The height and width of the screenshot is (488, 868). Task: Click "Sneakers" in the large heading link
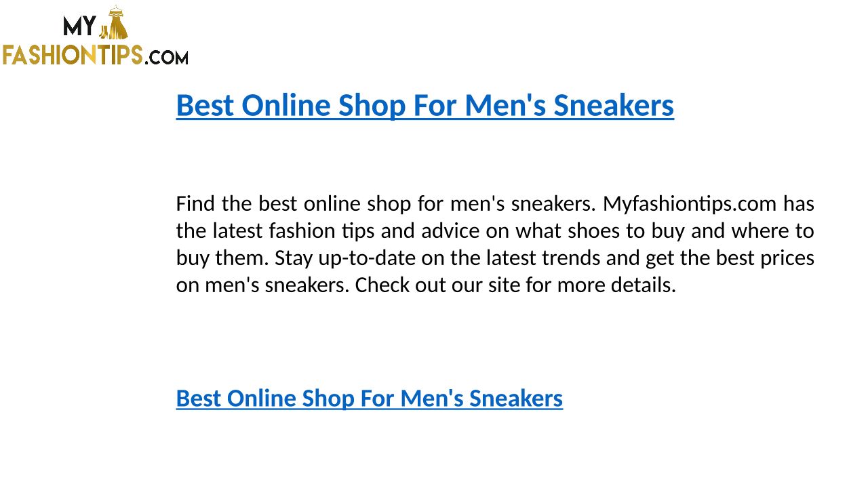614,106
